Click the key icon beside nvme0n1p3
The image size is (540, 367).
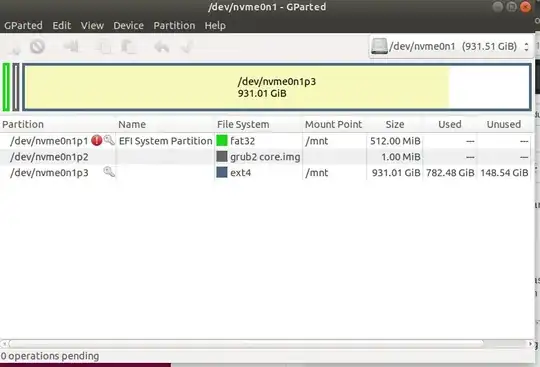click(109, 172)
